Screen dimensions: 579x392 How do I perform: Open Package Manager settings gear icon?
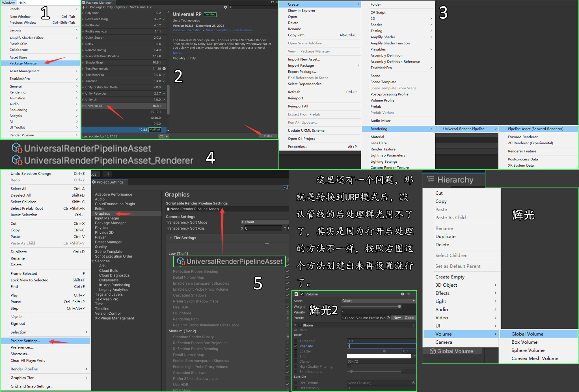tap(225, 7)
